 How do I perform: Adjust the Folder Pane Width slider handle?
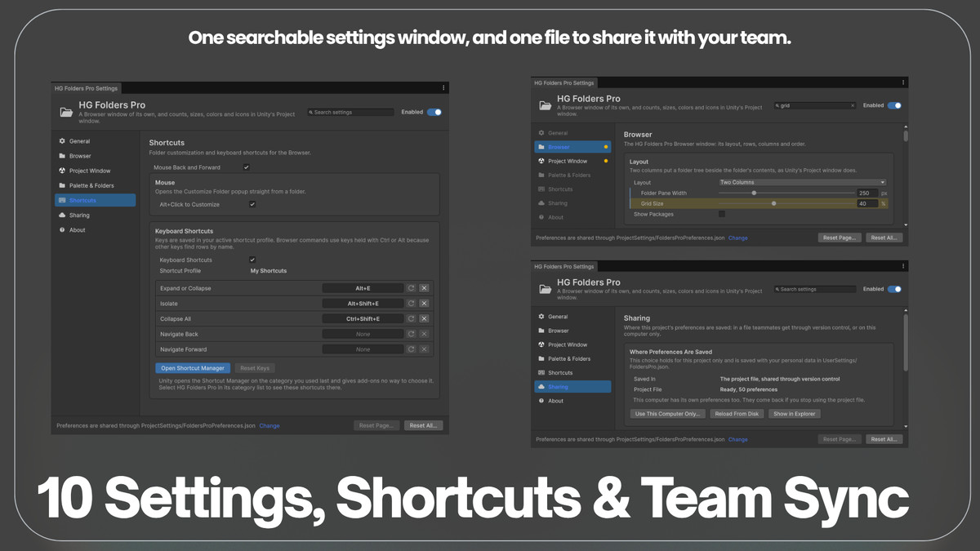(754, 193)
